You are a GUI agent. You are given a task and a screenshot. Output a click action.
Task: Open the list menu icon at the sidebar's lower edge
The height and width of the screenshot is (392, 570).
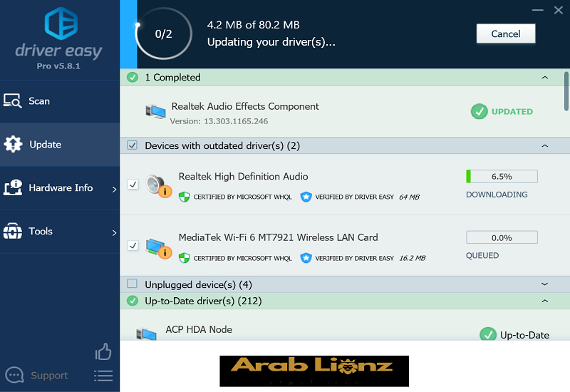[x=103, y=376]
